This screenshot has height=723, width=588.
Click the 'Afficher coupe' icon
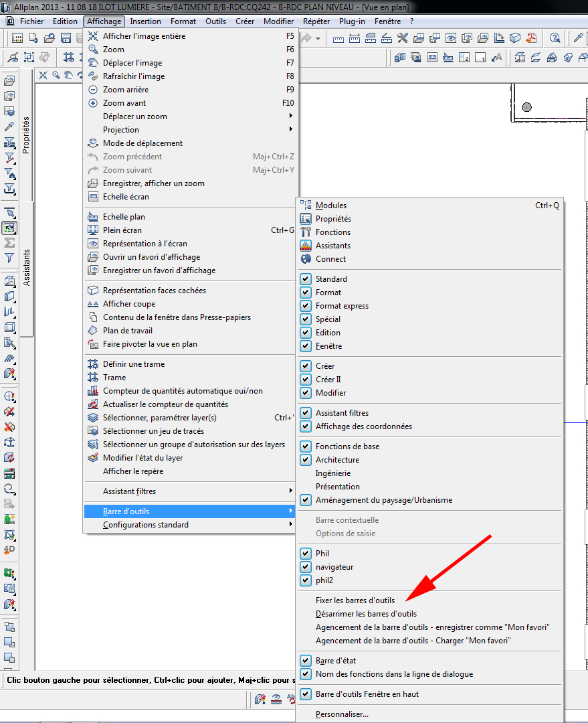pos(93,304)
